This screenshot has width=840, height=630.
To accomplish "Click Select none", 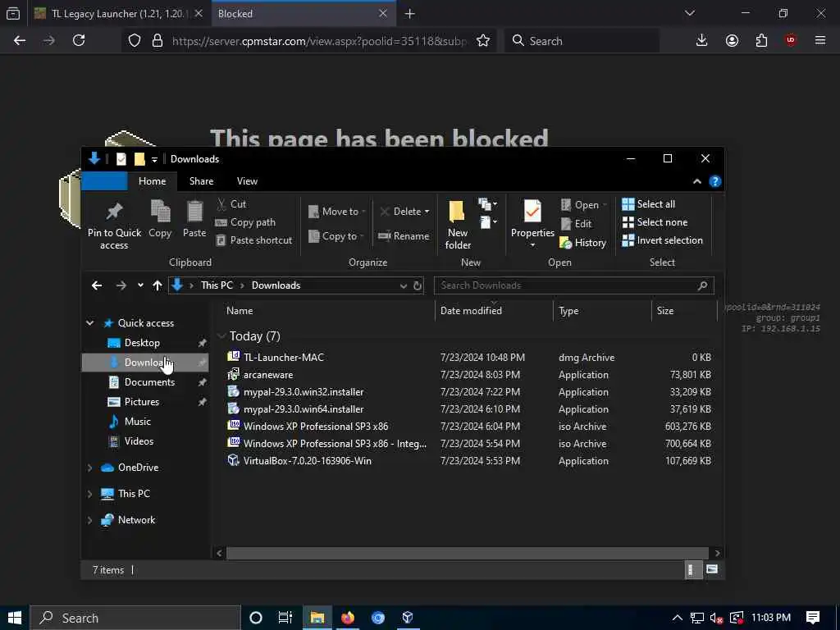I will coord(655,222).
